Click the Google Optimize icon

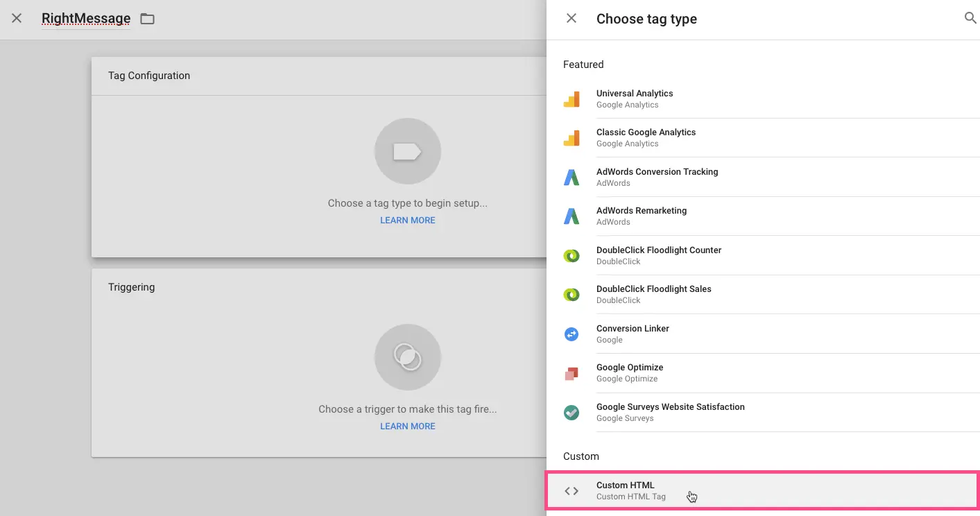[x=571, y=373]
